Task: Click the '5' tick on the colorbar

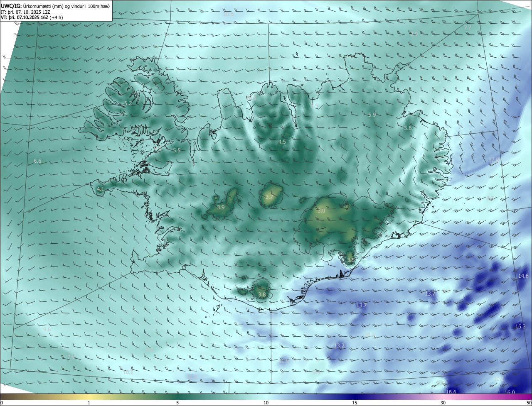Action: coord(177,403)
